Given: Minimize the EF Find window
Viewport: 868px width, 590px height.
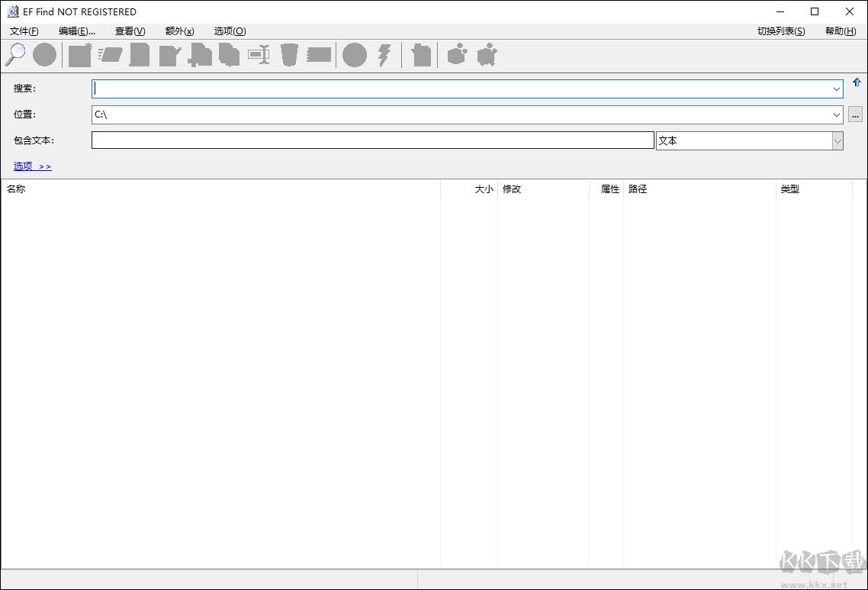Looking at the screenshot, I should (x=780, y=11).
